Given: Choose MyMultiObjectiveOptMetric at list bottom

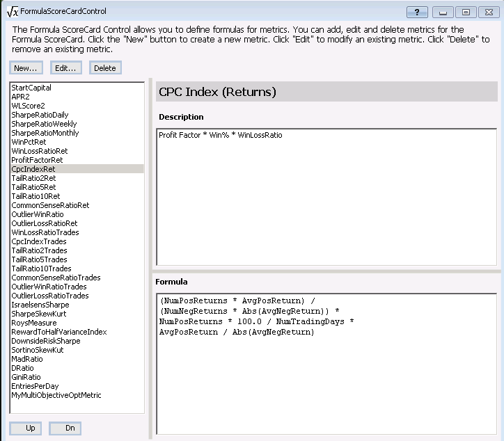Looking at the screenshot, I should pyautogui.click(x=56, y=395).
